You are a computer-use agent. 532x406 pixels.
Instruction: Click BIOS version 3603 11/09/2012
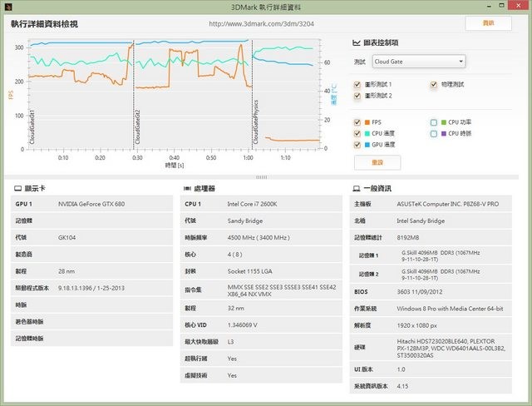pos(419,292)
